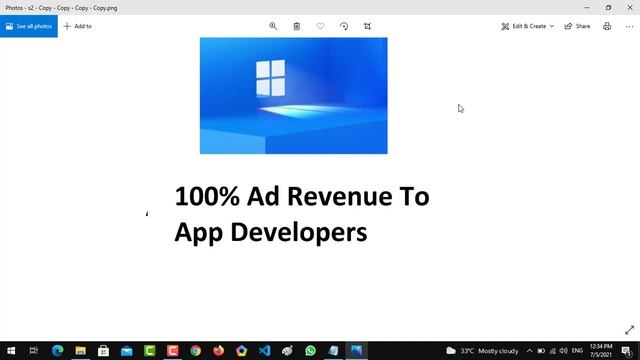Open red Camtasia recorder taskbar icon
640x360 pixels.
172,351
